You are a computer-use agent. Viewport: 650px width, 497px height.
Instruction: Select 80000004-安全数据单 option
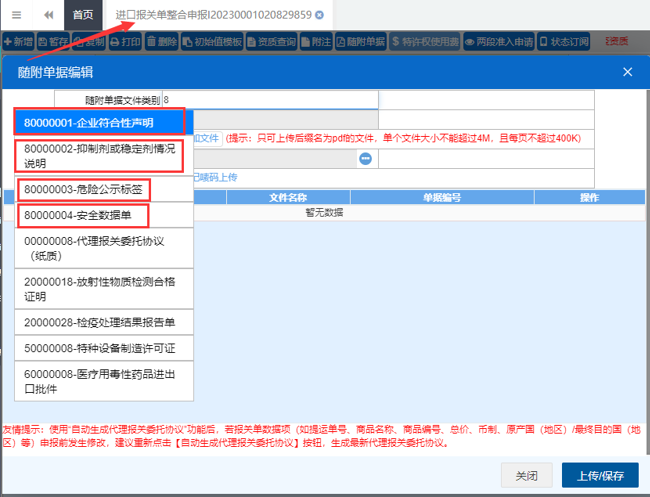tap(84, 213)
